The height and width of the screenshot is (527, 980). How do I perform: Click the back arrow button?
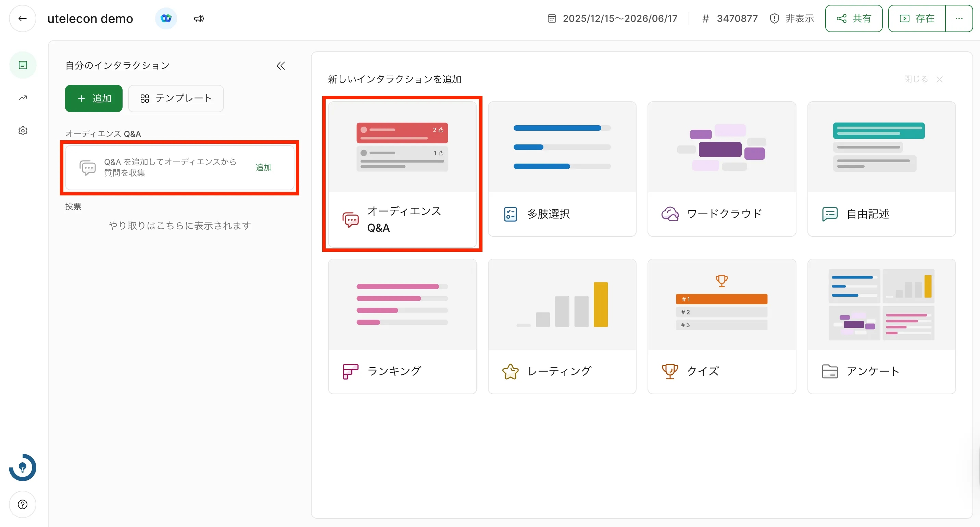tap(23, 18)
